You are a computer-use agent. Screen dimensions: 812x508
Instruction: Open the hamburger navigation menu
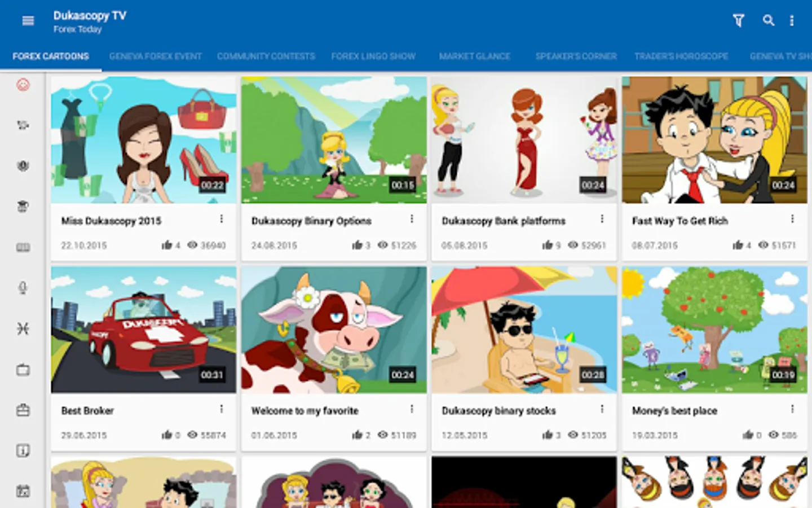pos(28,21)
